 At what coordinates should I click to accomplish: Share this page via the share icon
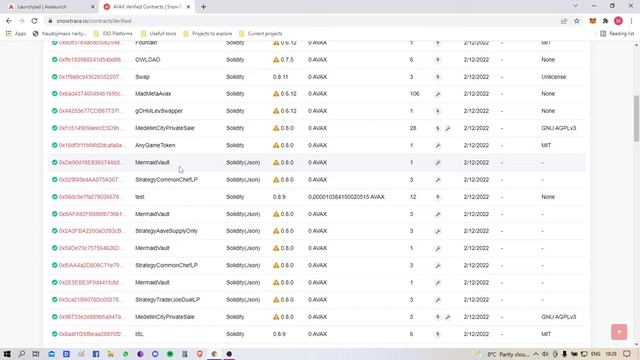coord(564,21)
